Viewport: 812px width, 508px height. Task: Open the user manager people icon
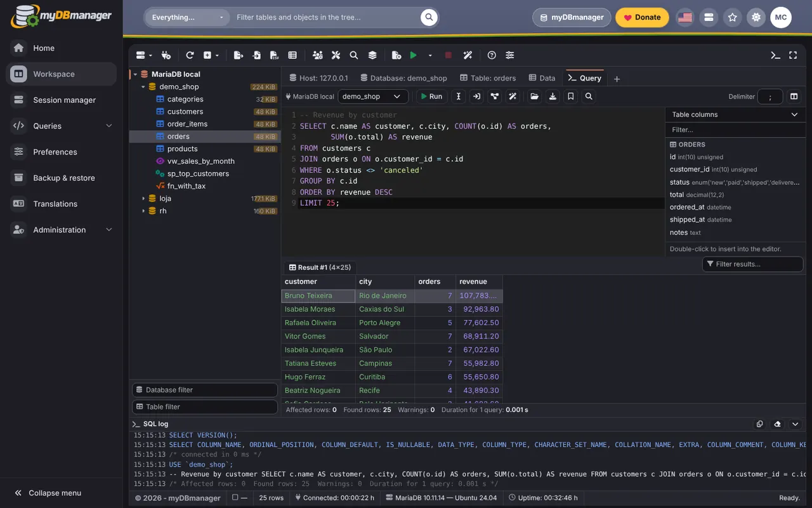point(318,55)
